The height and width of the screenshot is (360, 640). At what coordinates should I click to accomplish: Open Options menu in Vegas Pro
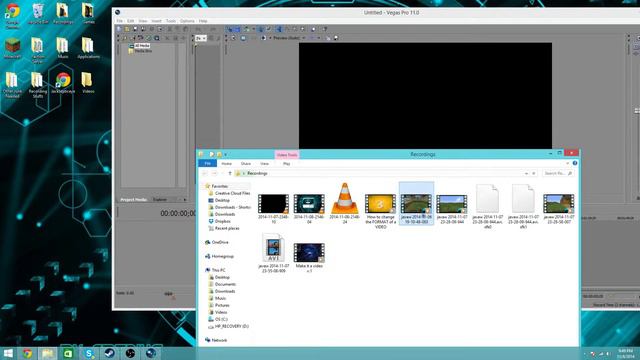[x=187, y=21]
